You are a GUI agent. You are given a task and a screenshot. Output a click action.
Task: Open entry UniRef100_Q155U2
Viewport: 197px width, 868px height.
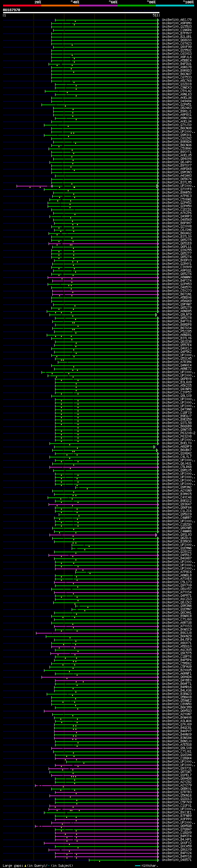point(177,50)
